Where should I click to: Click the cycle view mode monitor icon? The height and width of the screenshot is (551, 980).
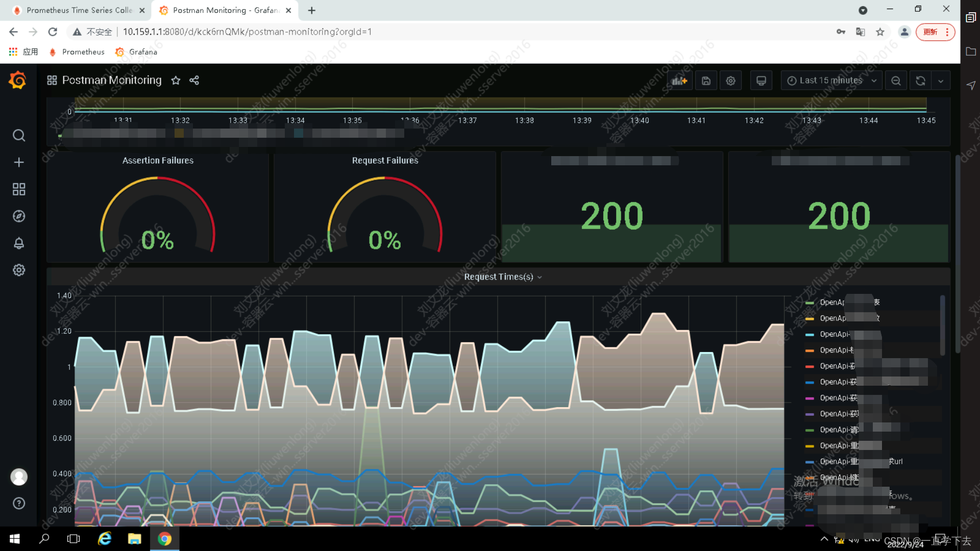click(x=761, y=81)
